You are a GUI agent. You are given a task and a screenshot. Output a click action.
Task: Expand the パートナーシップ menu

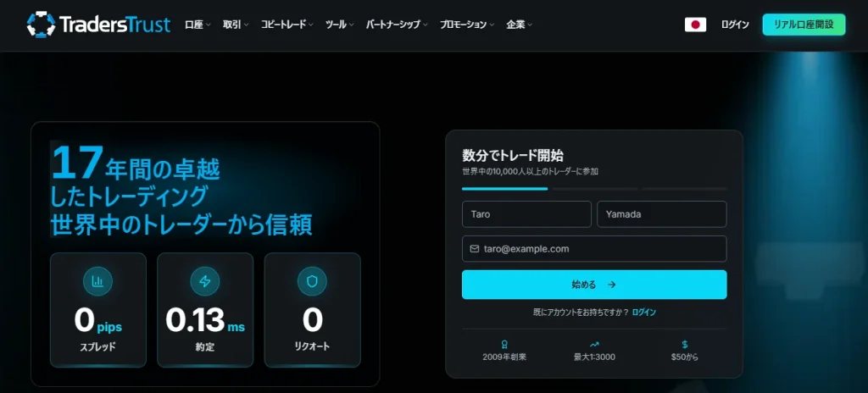(x=397, y=25)
